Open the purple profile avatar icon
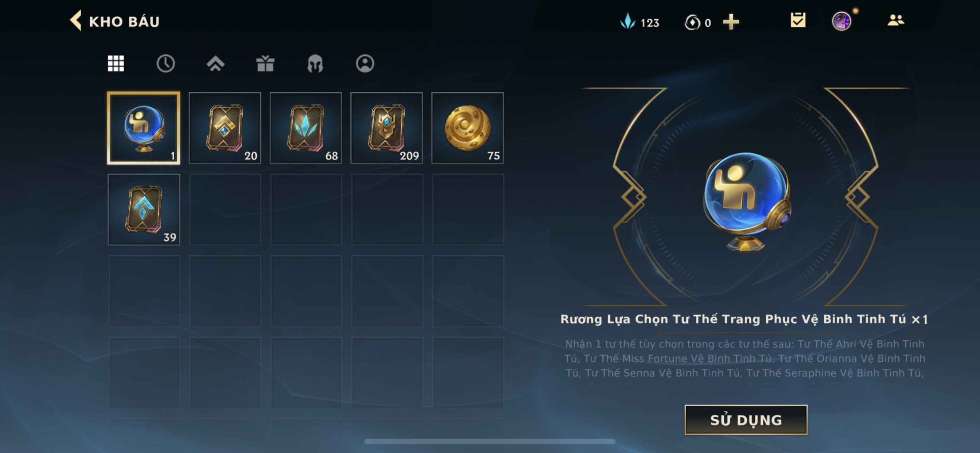This screenshot has width=980, height=453. [x=841, y=21]
